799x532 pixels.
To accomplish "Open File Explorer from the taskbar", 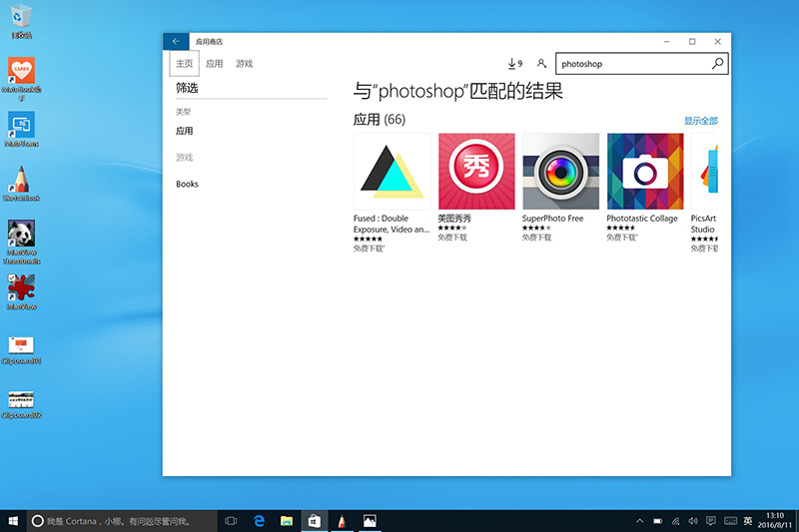I will click(x=287, y=521).
